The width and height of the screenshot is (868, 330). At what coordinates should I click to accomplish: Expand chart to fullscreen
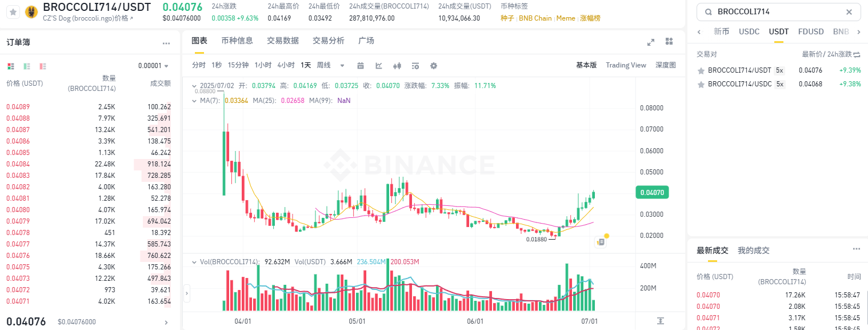pyautogui.click(x=650, y=42)
